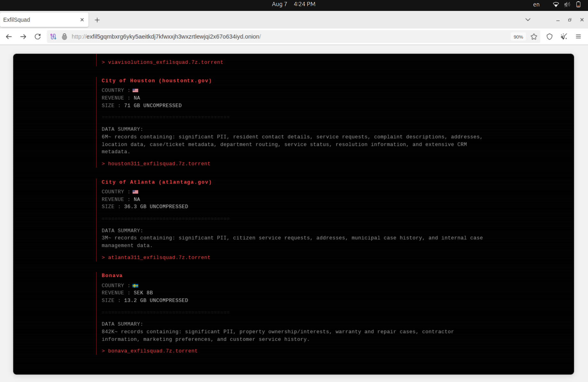Click the City of Atlanta heading
Screen dimensions: 588x382
click(x=157, y=182)
